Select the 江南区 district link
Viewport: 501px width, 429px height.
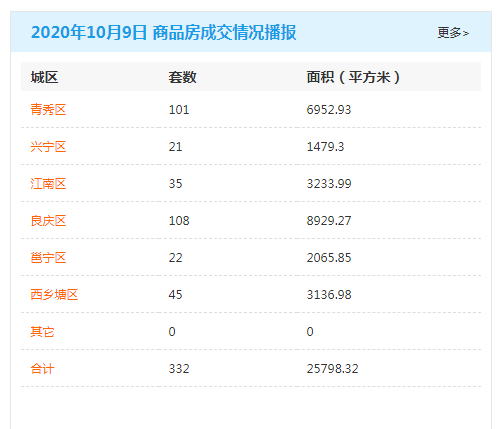click(48, 183)
